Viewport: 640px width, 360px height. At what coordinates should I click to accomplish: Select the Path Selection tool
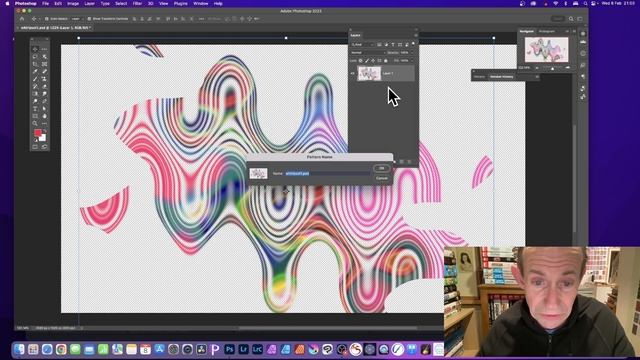pyautogui.click(x=44, y=109)
